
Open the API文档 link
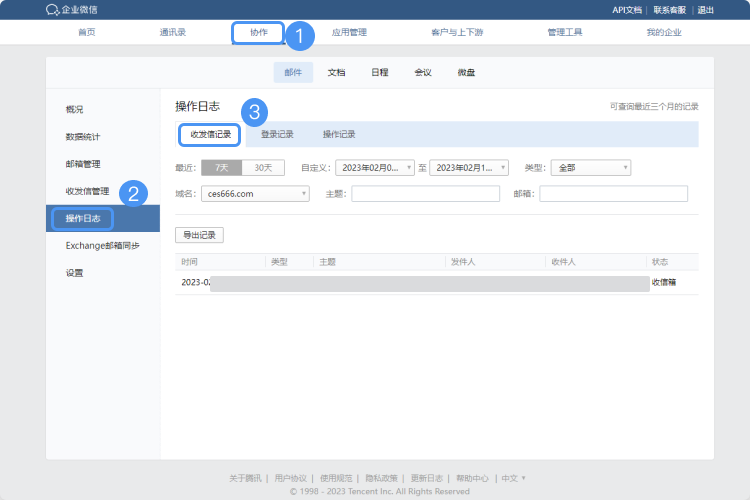tap(627, 10)
